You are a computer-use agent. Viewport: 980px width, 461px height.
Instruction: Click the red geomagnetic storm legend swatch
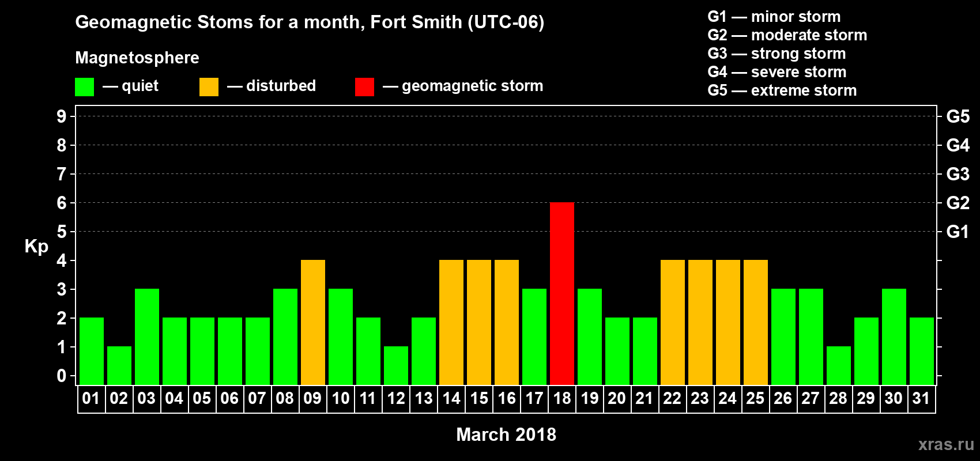pos(364,87)
